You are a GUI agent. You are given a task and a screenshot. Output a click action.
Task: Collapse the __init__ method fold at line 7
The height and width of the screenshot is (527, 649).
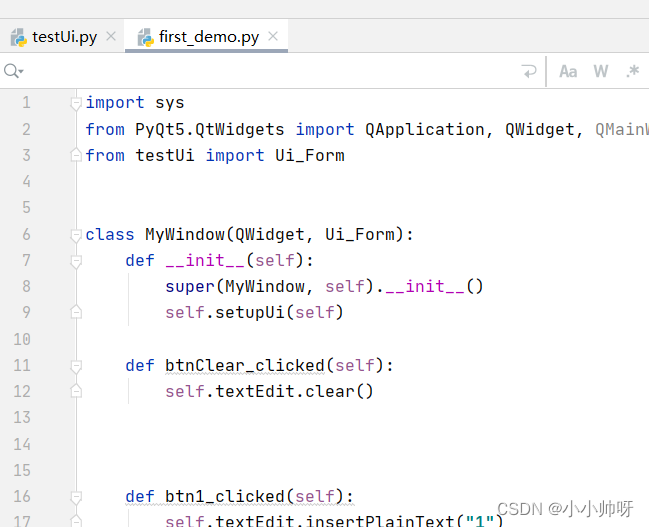(76, 262)
